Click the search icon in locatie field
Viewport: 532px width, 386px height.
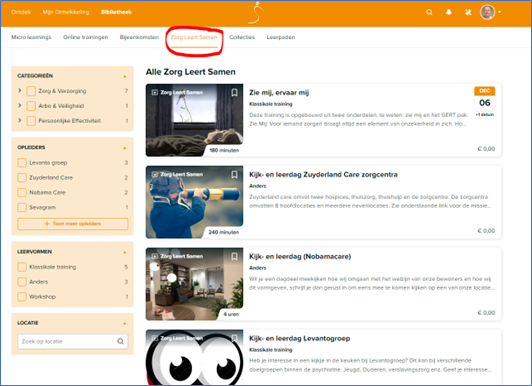click(x=120, y=341)
